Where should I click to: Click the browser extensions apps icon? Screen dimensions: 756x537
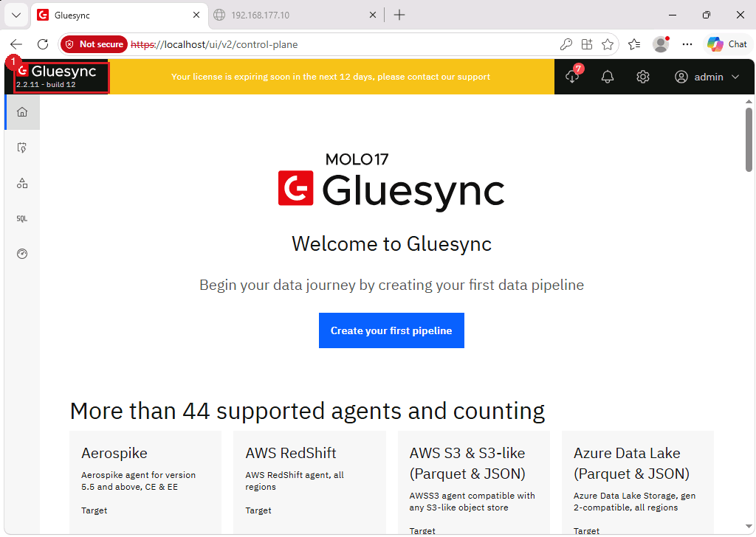pos(587,44)
